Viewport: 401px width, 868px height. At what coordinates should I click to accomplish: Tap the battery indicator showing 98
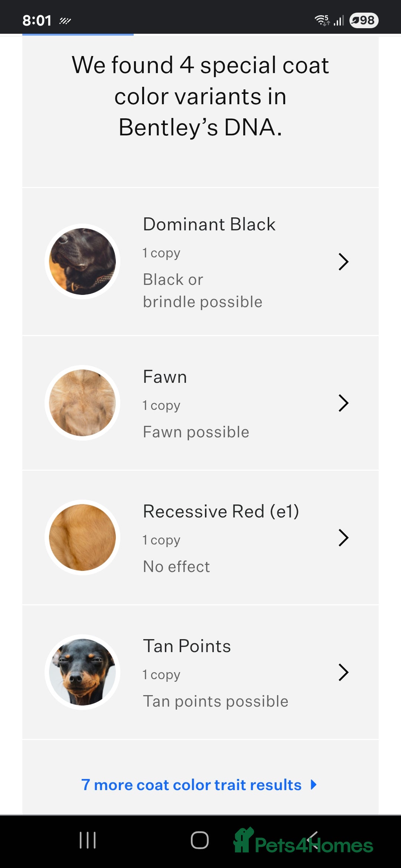(363, 20)
